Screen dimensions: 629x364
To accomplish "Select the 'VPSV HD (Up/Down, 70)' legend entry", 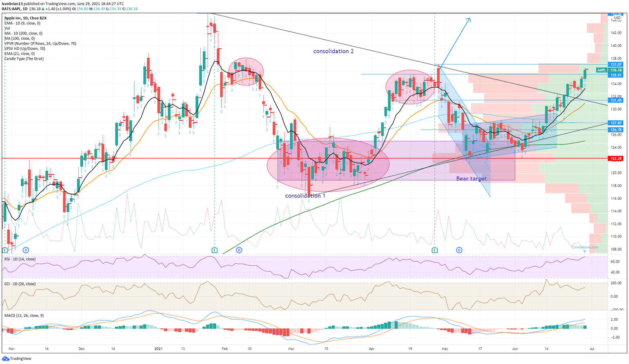I will (x=25, y=49).
